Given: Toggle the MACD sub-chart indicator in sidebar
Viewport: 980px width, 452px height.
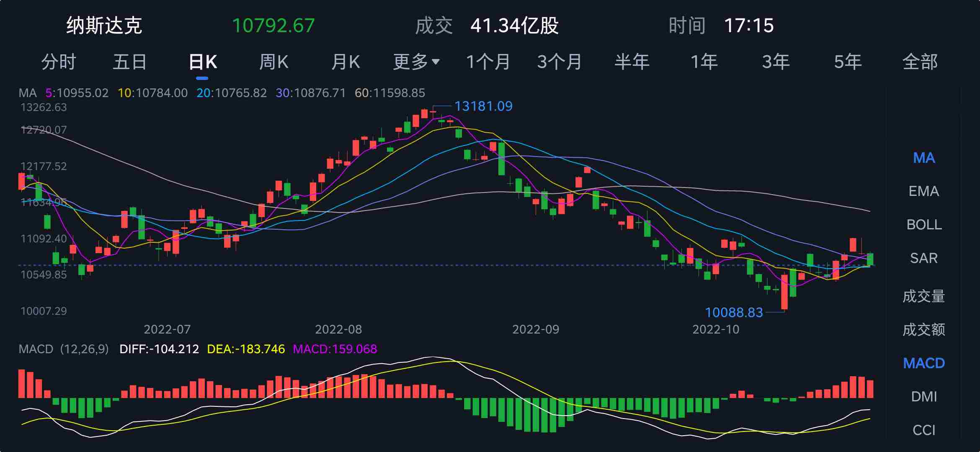Looking at the screenshot, I should coord(924,363).
